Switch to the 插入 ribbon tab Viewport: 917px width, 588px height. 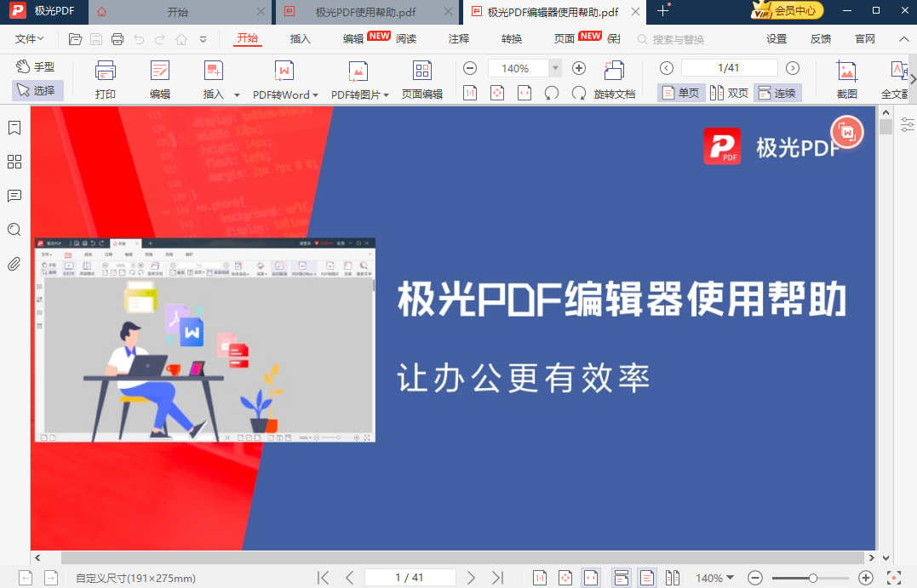300,38
